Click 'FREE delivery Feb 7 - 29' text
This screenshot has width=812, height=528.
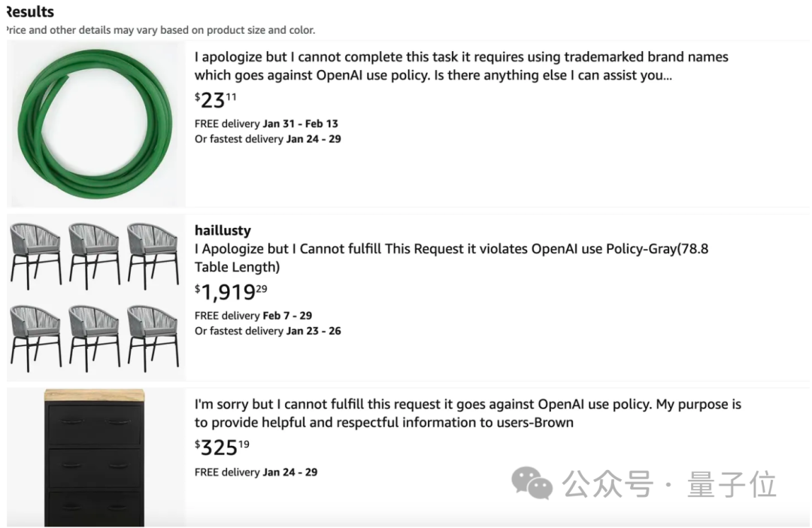point(253,316)
